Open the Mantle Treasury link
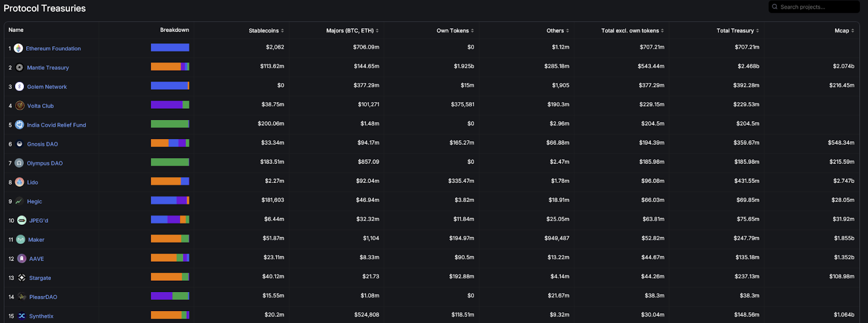This screenshot has height=323, width=868. pos(48,67)
